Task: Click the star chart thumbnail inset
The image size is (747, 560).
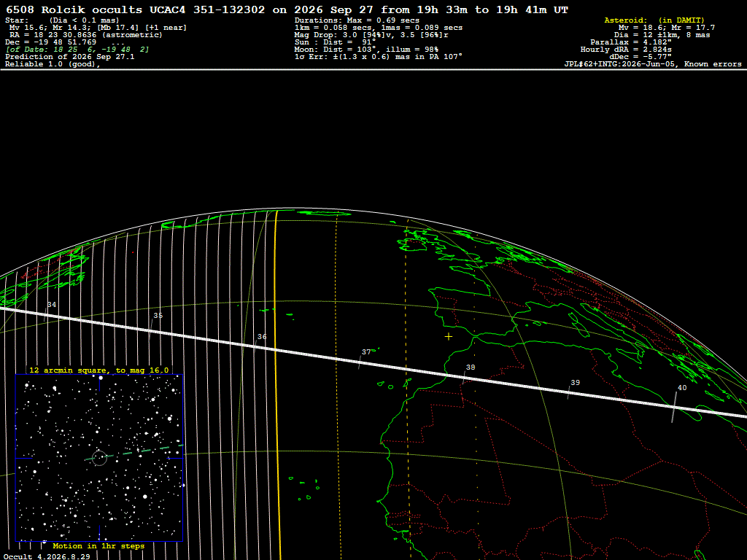Action: point(99,458)
